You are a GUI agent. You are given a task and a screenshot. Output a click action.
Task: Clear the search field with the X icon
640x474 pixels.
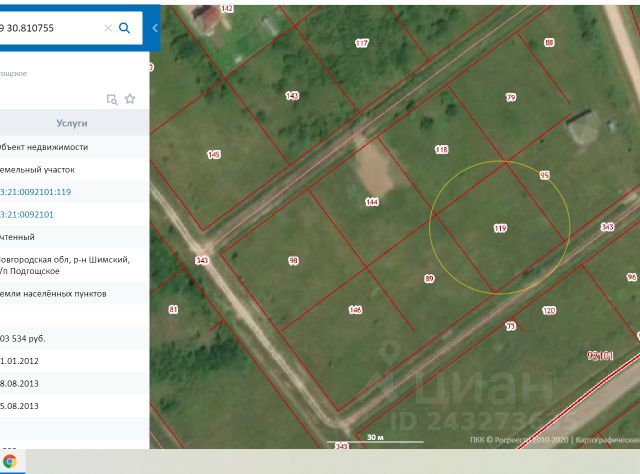click(x=109, y=28)
